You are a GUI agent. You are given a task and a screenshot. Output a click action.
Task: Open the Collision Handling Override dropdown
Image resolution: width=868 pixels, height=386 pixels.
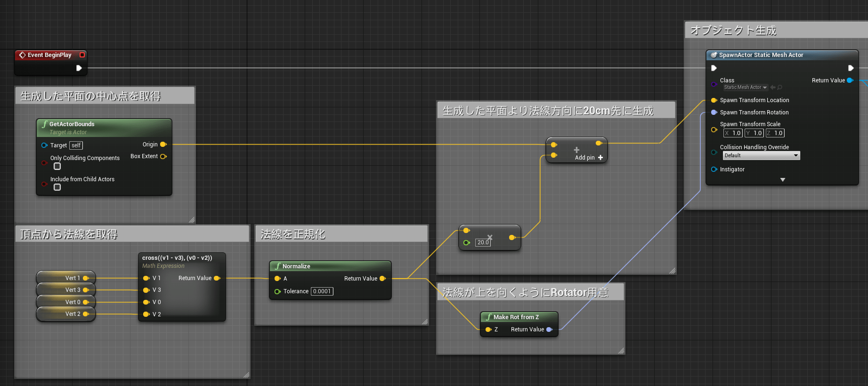pyautogui.click(x=761, y=155)
